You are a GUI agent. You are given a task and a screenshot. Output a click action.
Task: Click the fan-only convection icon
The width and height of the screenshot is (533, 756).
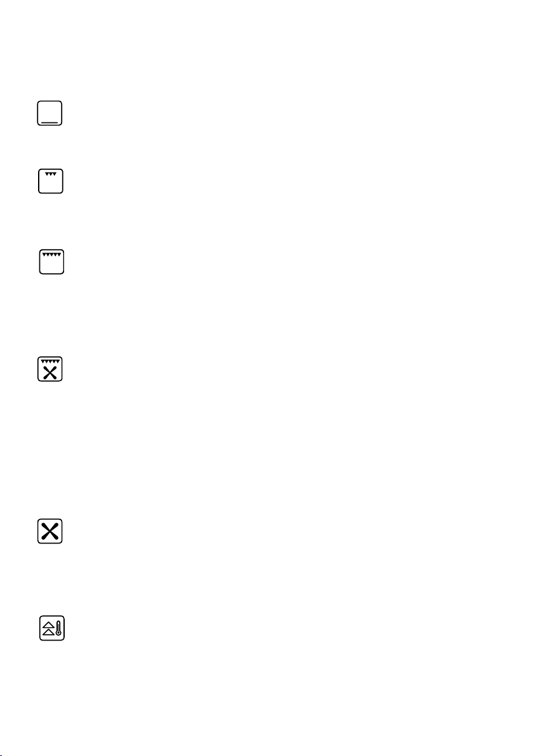tap(50, 531)
